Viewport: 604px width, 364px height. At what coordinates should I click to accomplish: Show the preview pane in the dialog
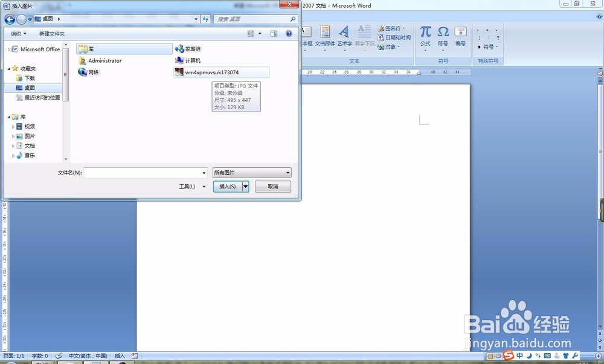click(274, 34)
